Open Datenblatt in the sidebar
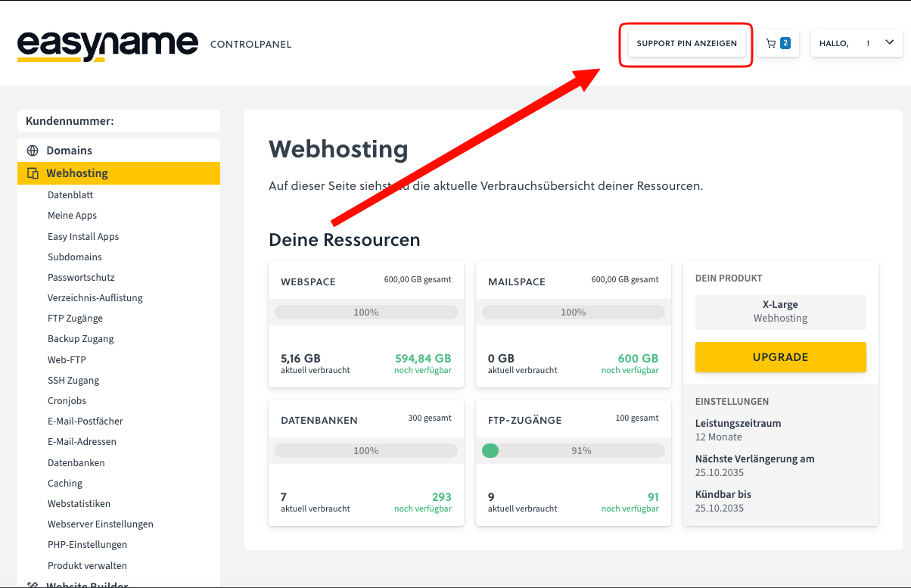The width and height of the screenshot is (911, 588). [x=70, y=194]
